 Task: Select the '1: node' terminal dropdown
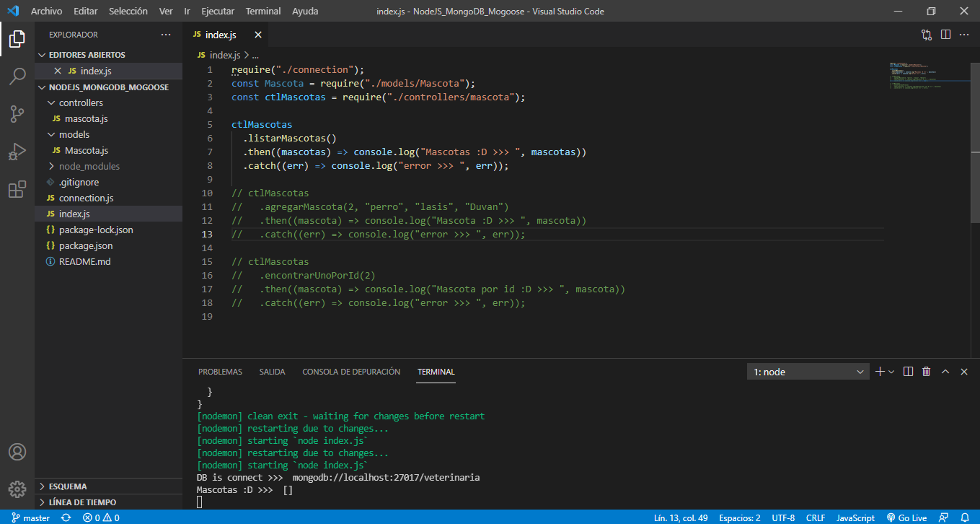pyautogui.click(x=808, y=372)
